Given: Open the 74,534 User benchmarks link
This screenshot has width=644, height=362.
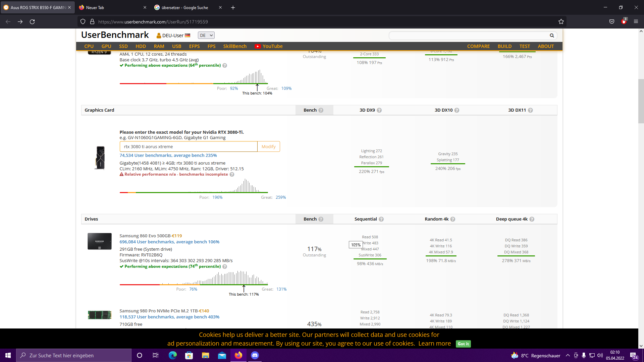Looking at the screenshot, I should click(x=168, y=156).
